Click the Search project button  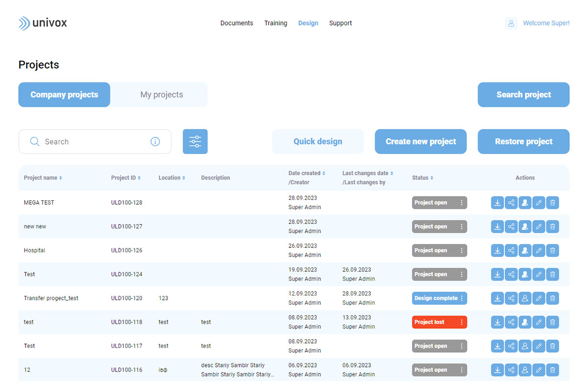[524, 95]
